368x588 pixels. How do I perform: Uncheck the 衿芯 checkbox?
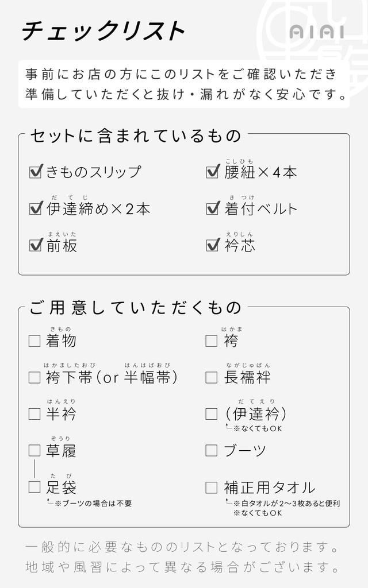pos(213,245)
